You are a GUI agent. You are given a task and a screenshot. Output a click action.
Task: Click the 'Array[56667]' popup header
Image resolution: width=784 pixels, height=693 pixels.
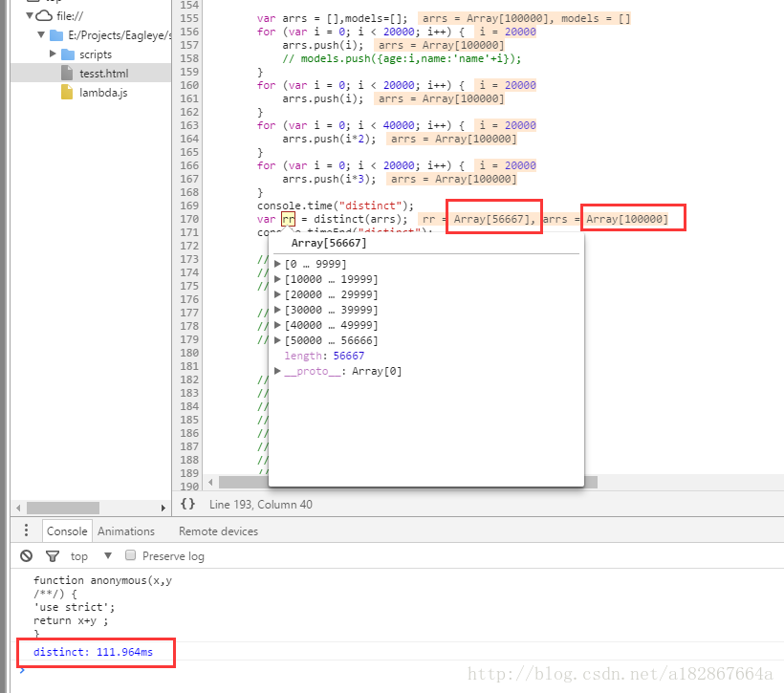[x=329, y=243]
